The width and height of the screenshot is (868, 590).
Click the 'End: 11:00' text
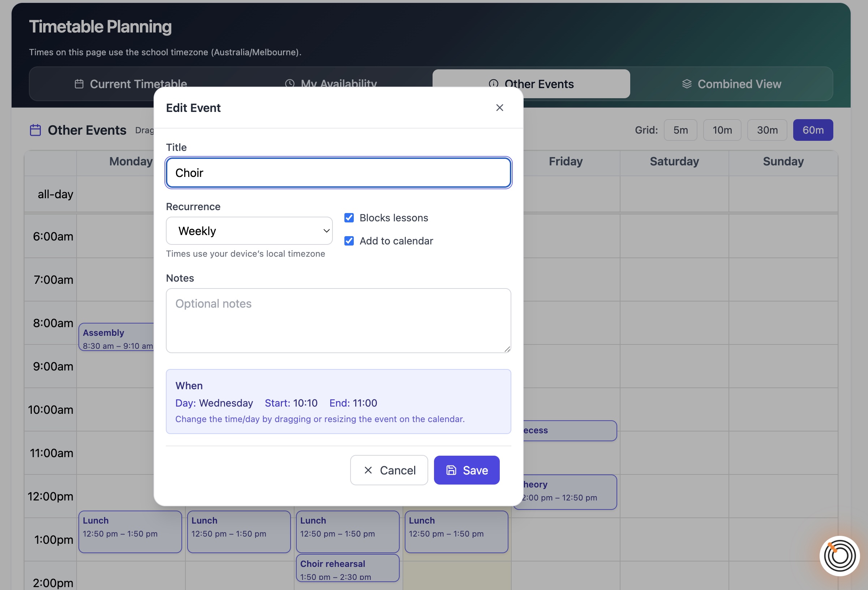(353, 403)
